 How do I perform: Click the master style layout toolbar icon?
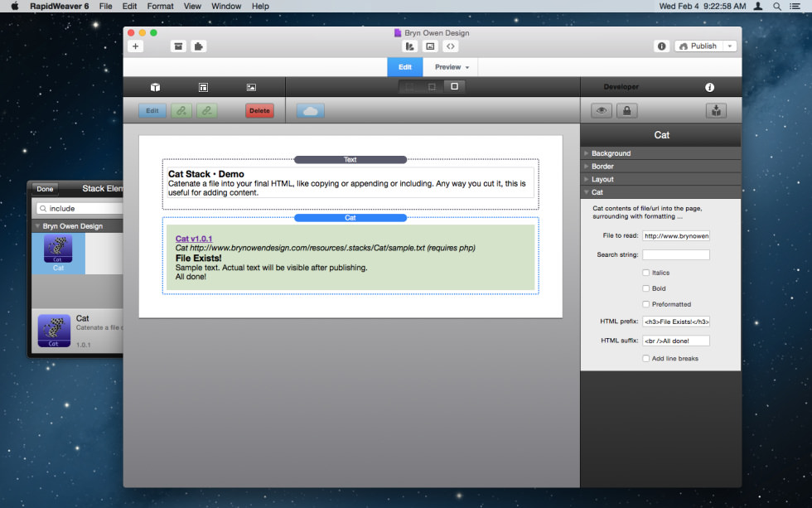pyautogui.click(x=409, y=46)
